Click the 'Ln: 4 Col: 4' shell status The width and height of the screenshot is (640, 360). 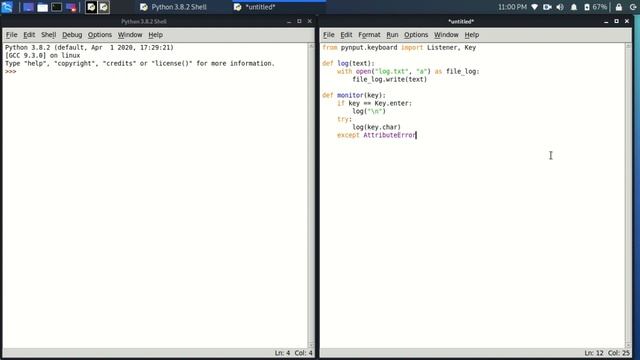[293, 353]
